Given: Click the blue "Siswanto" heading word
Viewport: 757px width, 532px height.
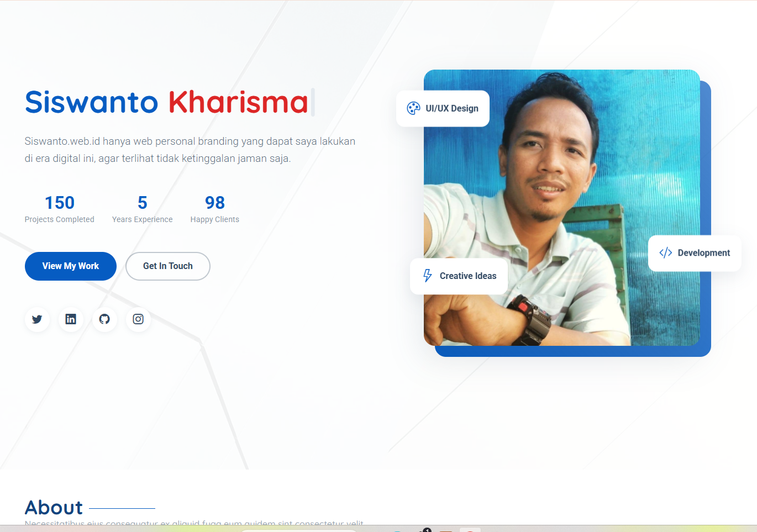Looking at the screenshot, I should 92,102.
